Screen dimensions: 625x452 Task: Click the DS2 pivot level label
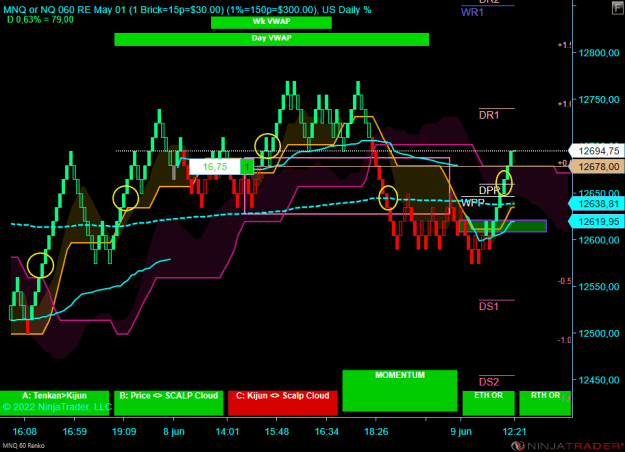coord(489,382)
